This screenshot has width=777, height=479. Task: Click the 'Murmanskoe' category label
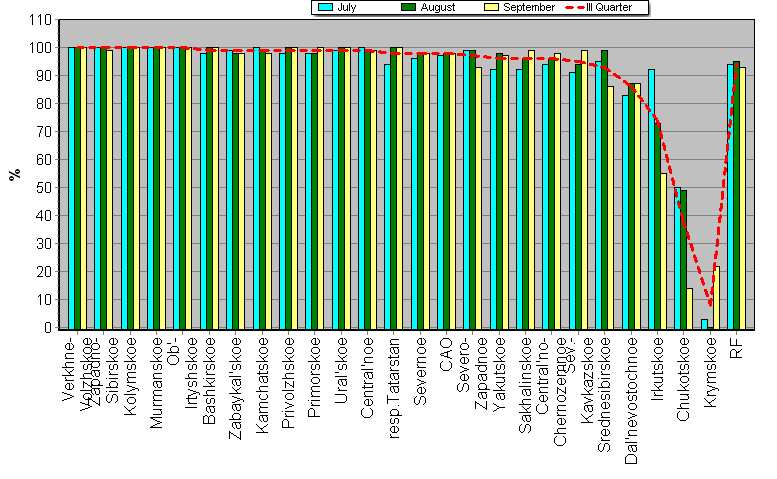click(x=156, y=383)
